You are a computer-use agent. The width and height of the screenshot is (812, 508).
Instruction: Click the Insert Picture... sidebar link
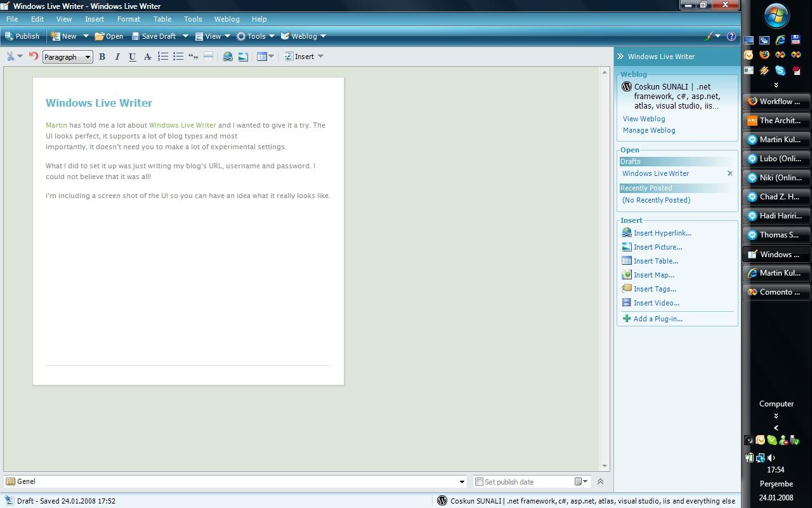click(x=658, y=247)
